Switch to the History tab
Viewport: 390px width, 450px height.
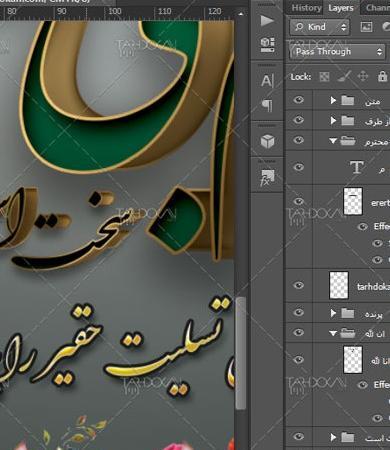click(306, 8)
